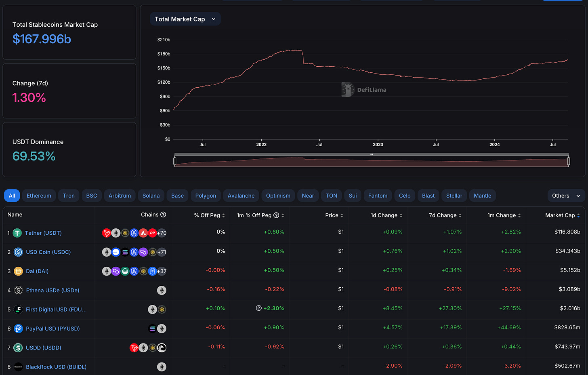This screenshot has height=375, width=588.
Task: Click the +27.30% 7d change value
Action: [450, 308]
